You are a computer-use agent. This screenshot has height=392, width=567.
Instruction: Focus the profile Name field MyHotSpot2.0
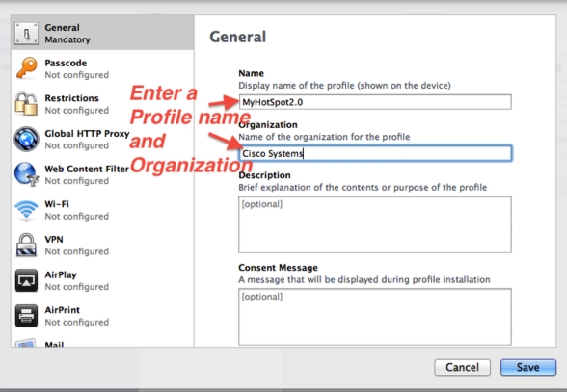click(375, 102)
